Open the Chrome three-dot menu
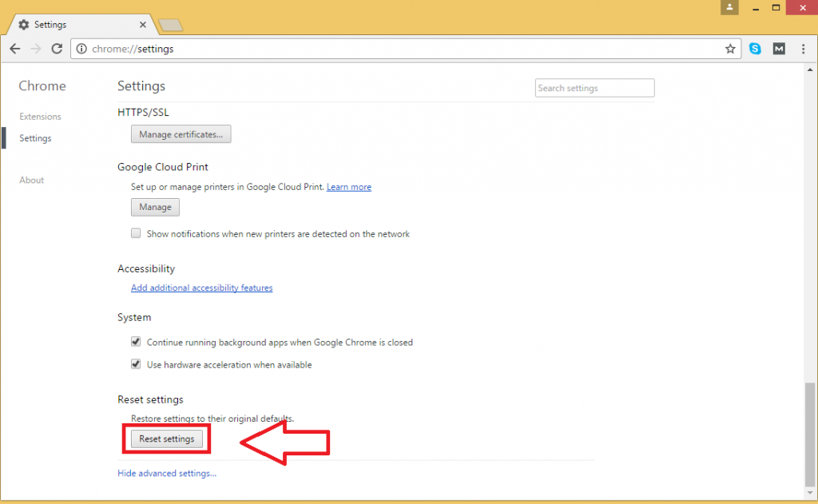The height and width of the screenshot is (504, 818). click(803, 49)
